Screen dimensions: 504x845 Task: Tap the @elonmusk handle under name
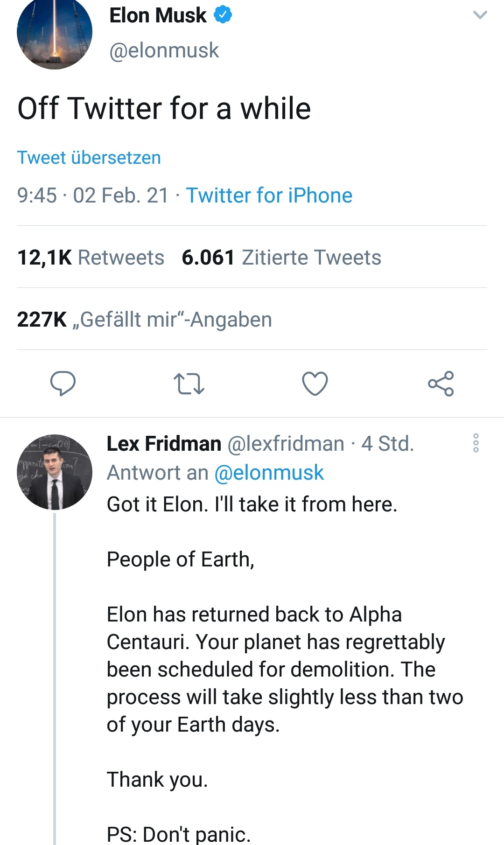(164, 50)
